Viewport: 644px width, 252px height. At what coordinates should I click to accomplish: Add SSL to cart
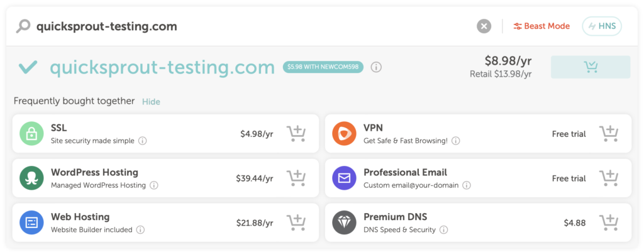(296, 134)
